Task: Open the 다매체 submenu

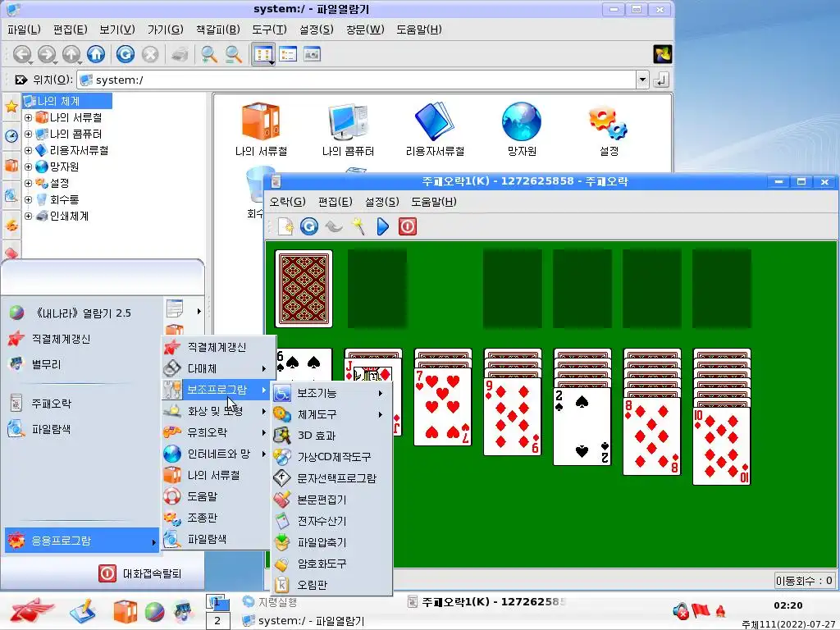Action: click(216, 368)
